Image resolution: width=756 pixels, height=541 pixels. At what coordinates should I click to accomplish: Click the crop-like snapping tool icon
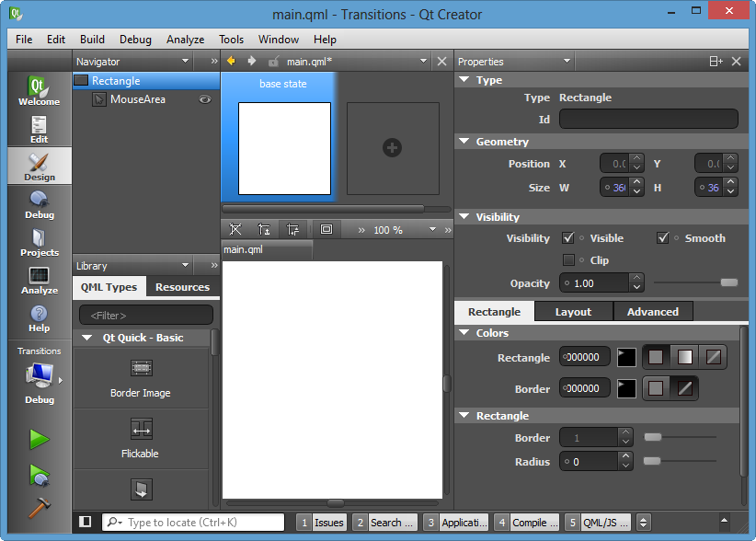tap(292, 229)
